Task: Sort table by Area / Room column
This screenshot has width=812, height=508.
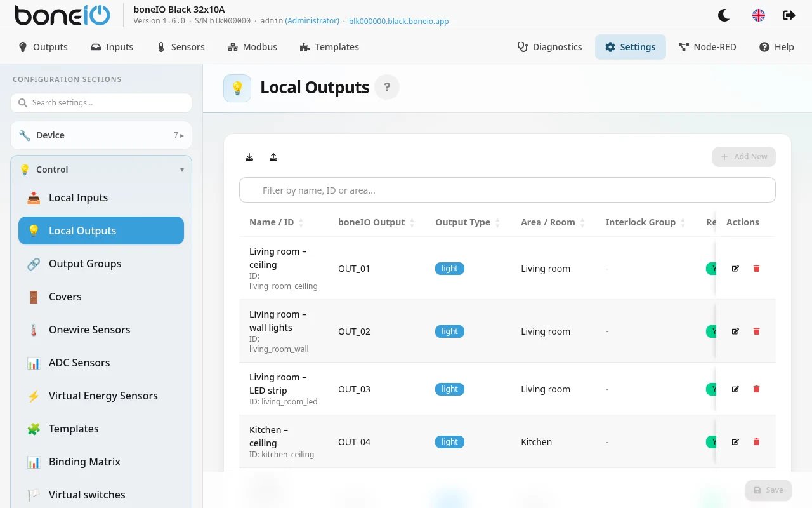Action: (x=553, y=222)
